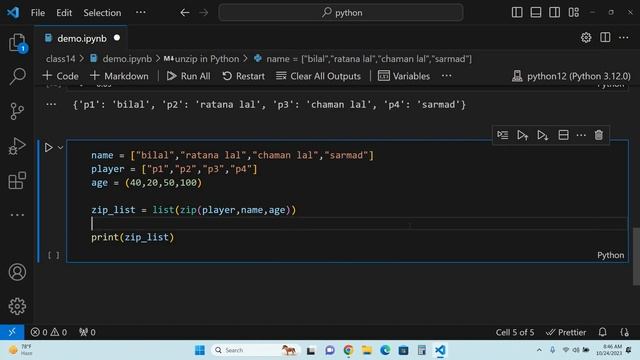Open more cell actions ellipsis
Viewport: 640px width, 360px height.
click(581, 135)
